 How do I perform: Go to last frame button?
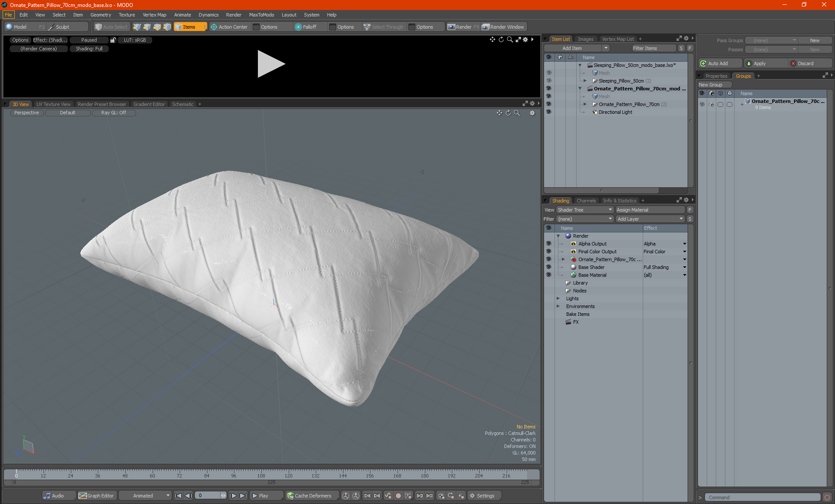click(244, 496)
